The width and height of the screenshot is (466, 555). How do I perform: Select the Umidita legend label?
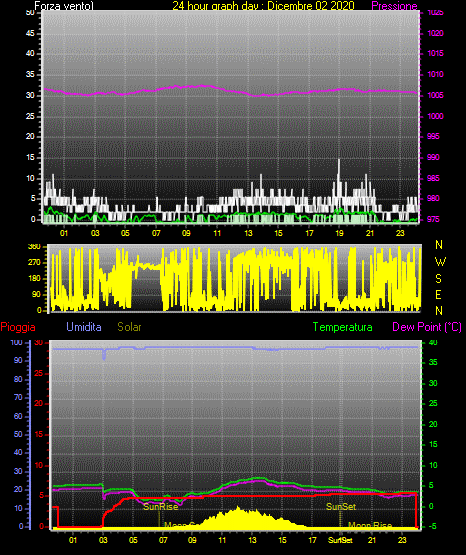(x=84, y=327)
